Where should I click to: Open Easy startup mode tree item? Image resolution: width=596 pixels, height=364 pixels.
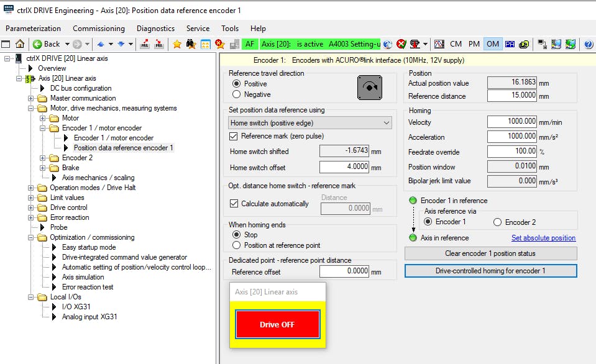[x=89, y=247]
